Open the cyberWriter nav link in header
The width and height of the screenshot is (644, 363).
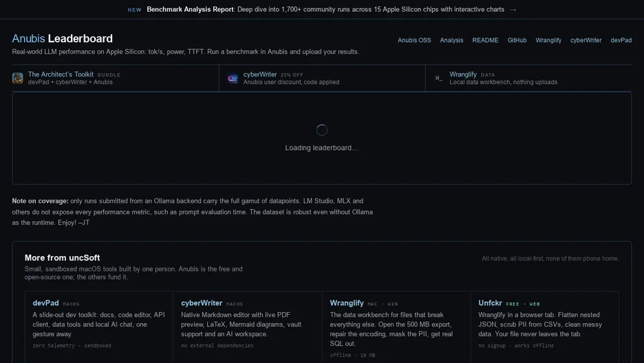586,40
